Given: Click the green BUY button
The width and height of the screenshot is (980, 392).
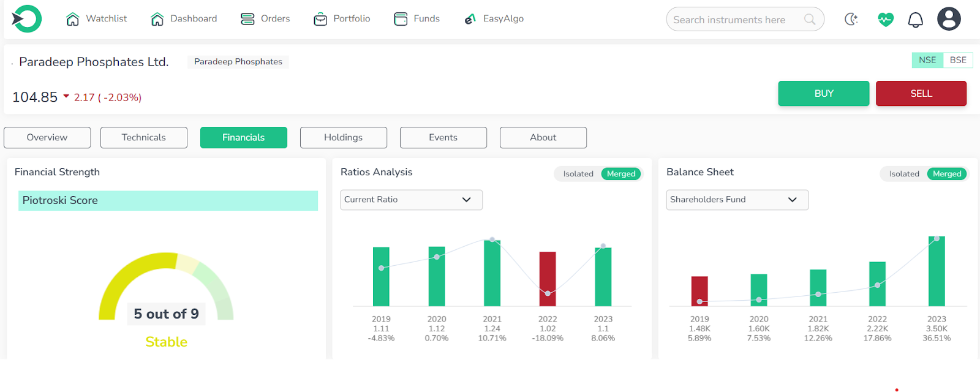Looking at the screenshot, I should (824, 94).
